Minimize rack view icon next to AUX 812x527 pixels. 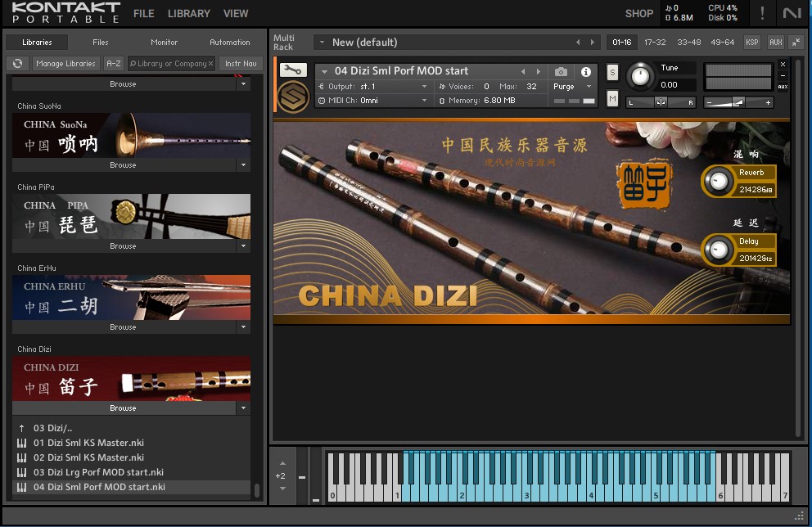(x=796, y=43)
